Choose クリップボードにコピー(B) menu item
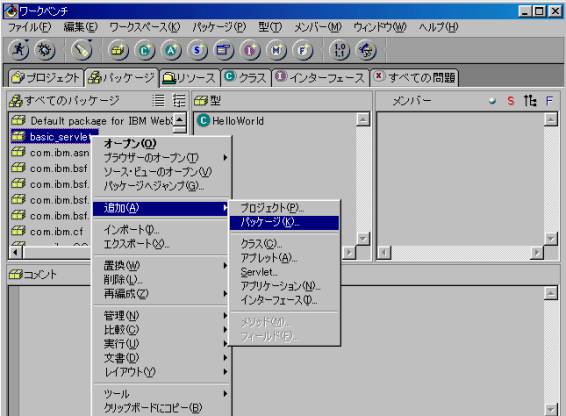 click(161, 408)
